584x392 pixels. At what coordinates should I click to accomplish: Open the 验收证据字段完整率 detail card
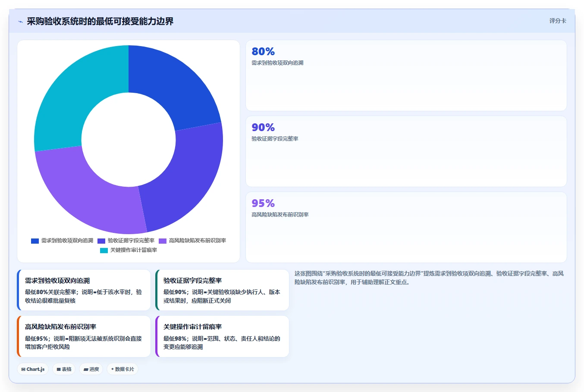[x=222, y=290]
